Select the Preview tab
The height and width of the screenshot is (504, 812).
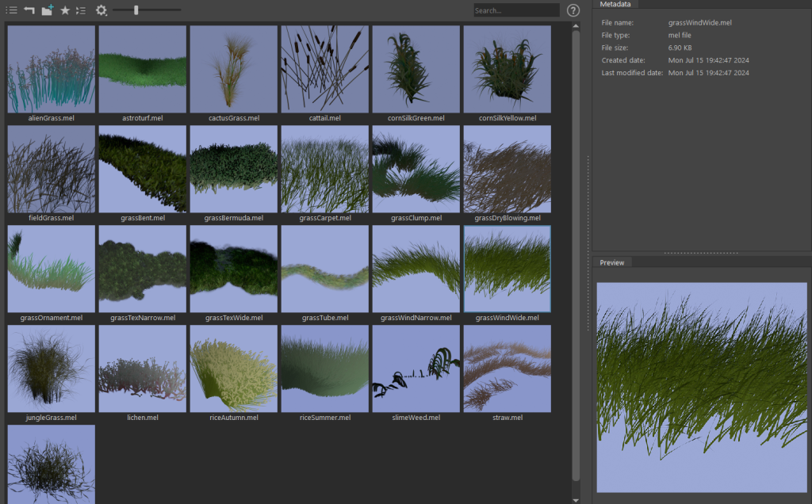coord(612,262)
